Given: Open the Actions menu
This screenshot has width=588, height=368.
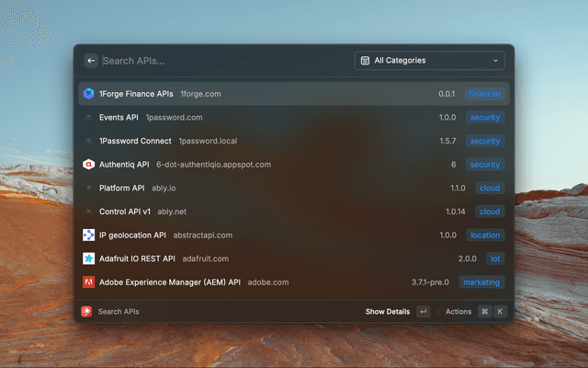Looking at the screenshot, I should point(458,312).
